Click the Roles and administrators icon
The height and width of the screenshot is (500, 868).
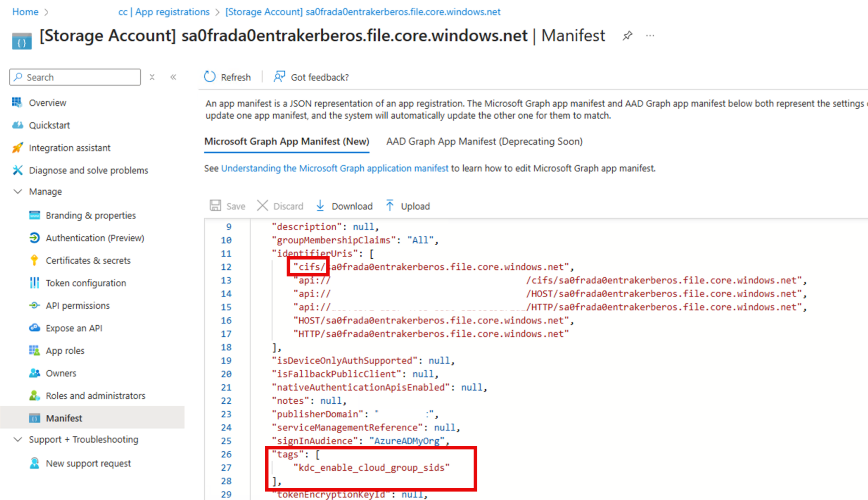click(34, 395)
